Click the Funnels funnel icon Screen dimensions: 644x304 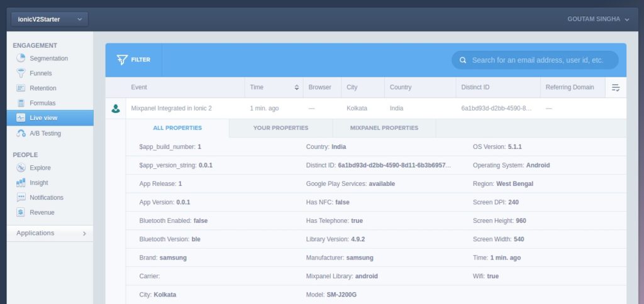point(21,73)
